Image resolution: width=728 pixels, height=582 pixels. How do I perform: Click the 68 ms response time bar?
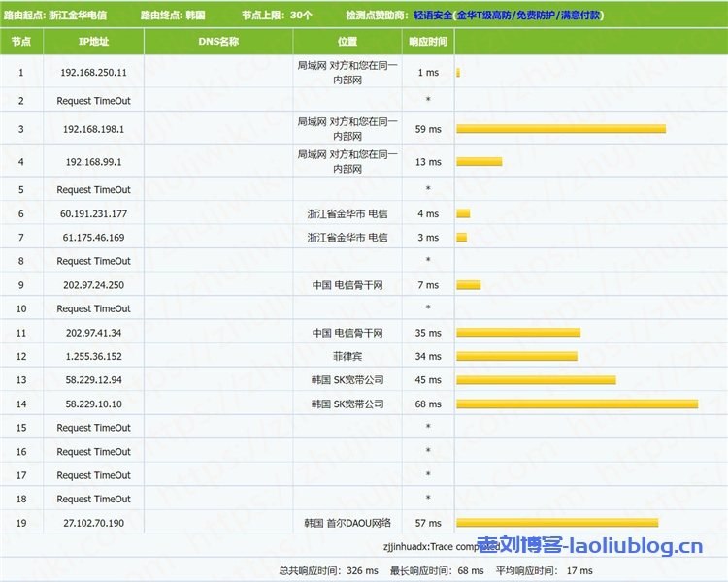(577, 404)
